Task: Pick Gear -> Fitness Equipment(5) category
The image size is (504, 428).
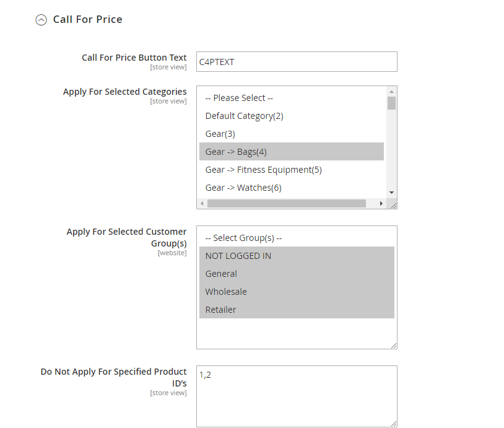Action: (x=292, y=170)
